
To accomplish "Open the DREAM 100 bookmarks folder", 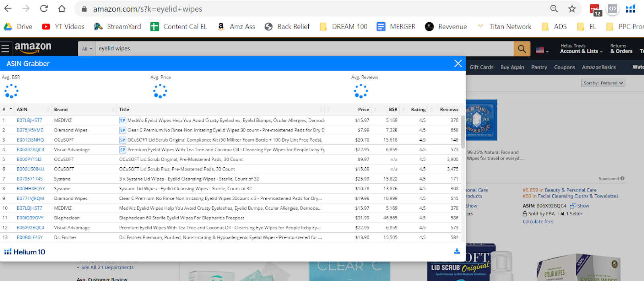I will tap(343, 27).
